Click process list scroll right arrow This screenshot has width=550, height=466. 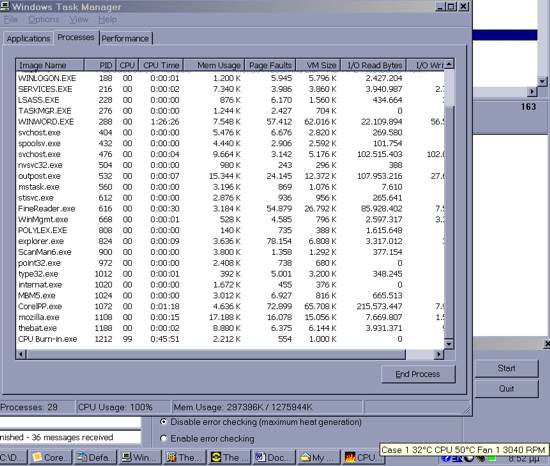click(438, 354)
